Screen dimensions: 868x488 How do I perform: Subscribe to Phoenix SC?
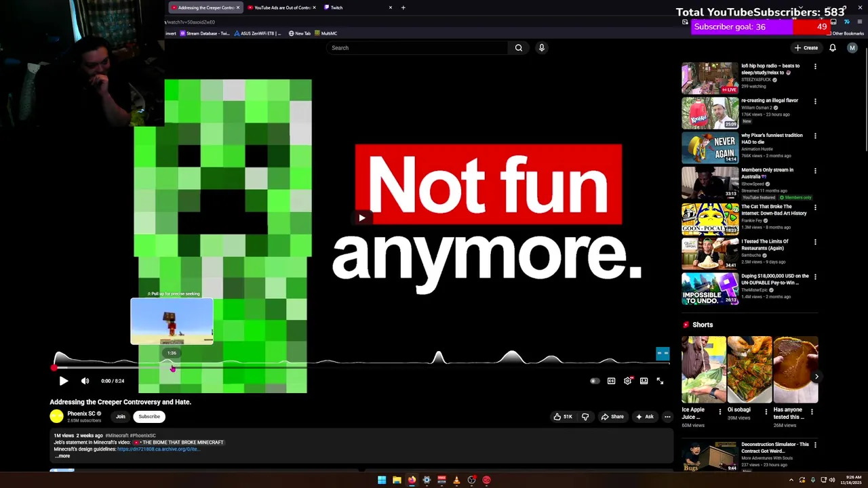coord(149,417)
